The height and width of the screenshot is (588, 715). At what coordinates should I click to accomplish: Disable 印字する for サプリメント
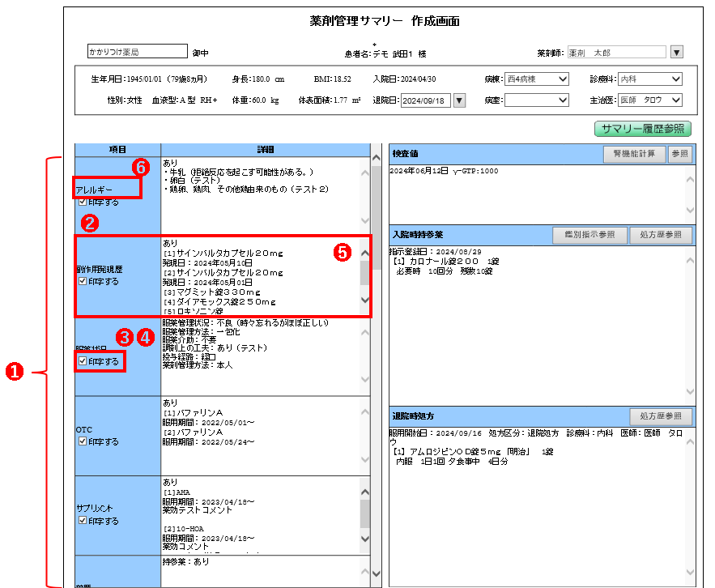coord(83,521)
